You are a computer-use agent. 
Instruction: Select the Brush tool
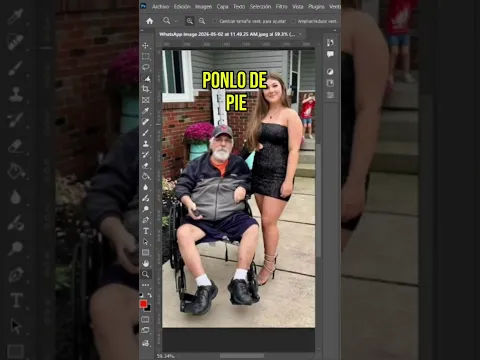[x=146, y=133]
